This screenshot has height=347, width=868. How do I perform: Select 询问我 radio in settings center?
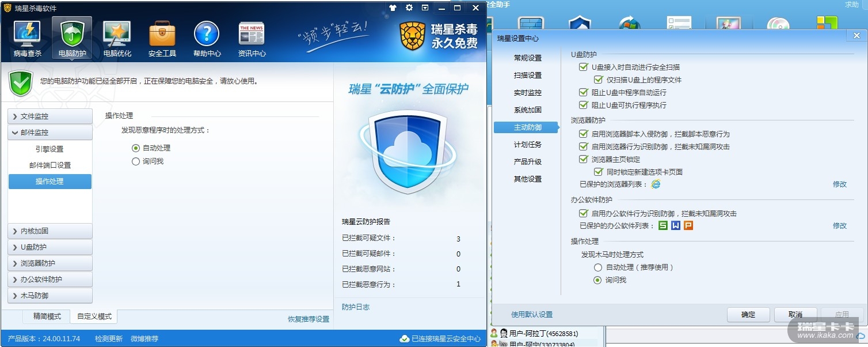pyautogui.click(x=597, y=280)
